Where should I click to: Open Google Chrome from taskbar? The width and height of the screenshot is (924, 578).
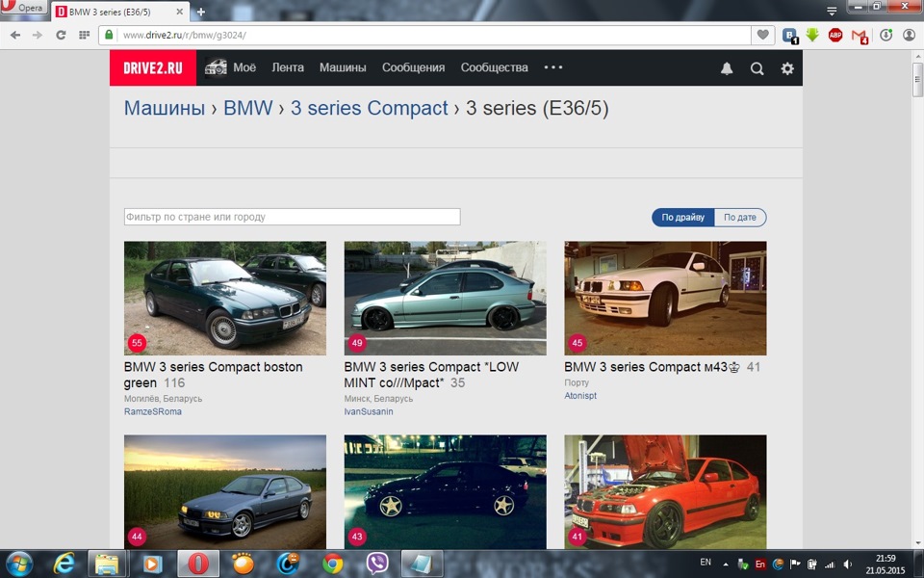pyautogui.click(x=332, y=564)
